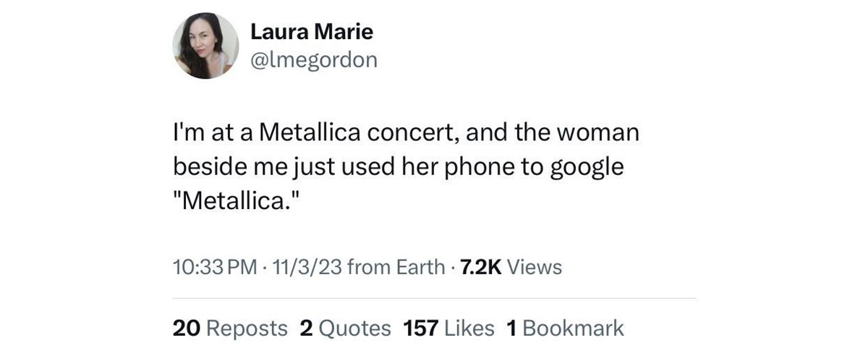Click the 1 Bookmark count

(x=565, y=329)
